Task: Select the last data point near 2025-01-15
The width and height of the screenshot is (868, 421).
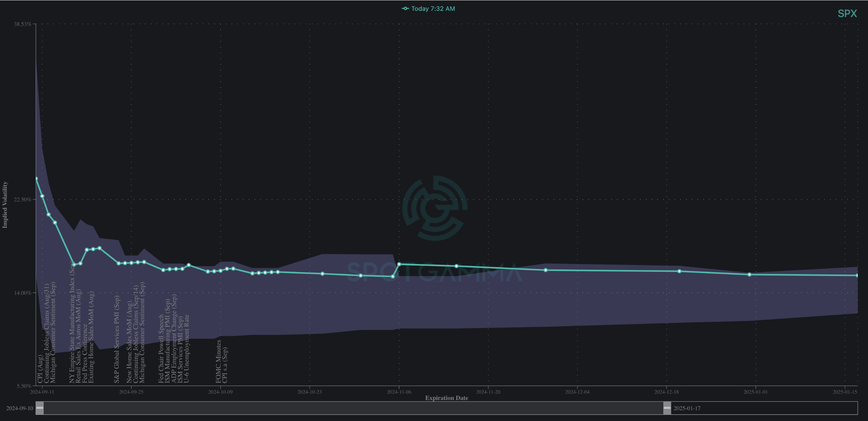Action: pos(857,275)
